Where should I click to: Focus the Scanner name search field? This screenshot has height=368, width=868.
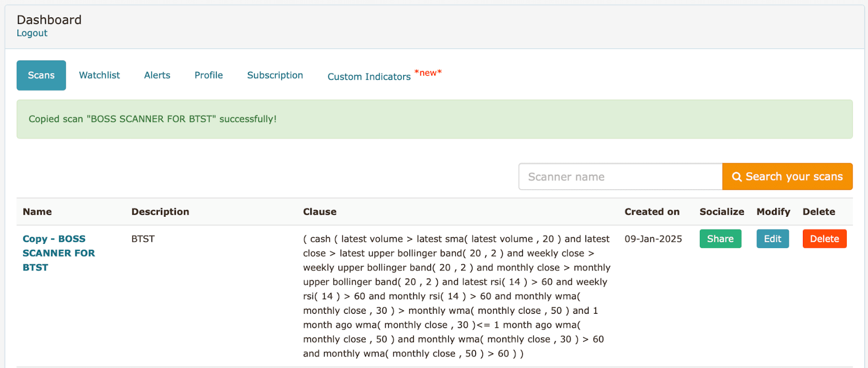click(620, 177)
